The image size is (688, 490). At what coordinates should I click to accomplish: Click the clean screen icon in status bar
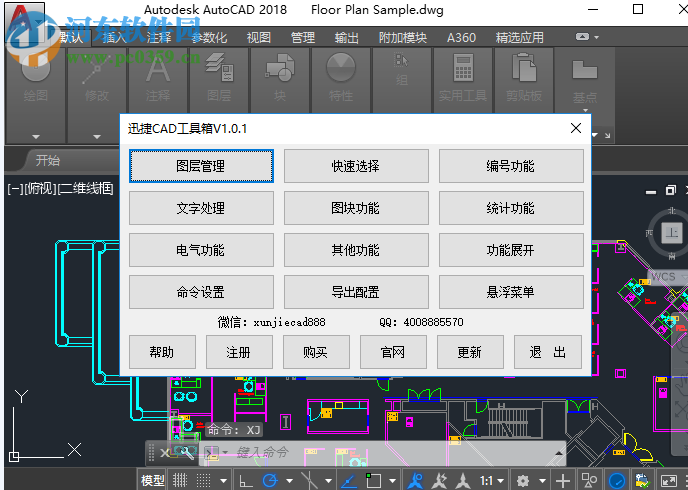pyautogui.click(x=669, y=480)
